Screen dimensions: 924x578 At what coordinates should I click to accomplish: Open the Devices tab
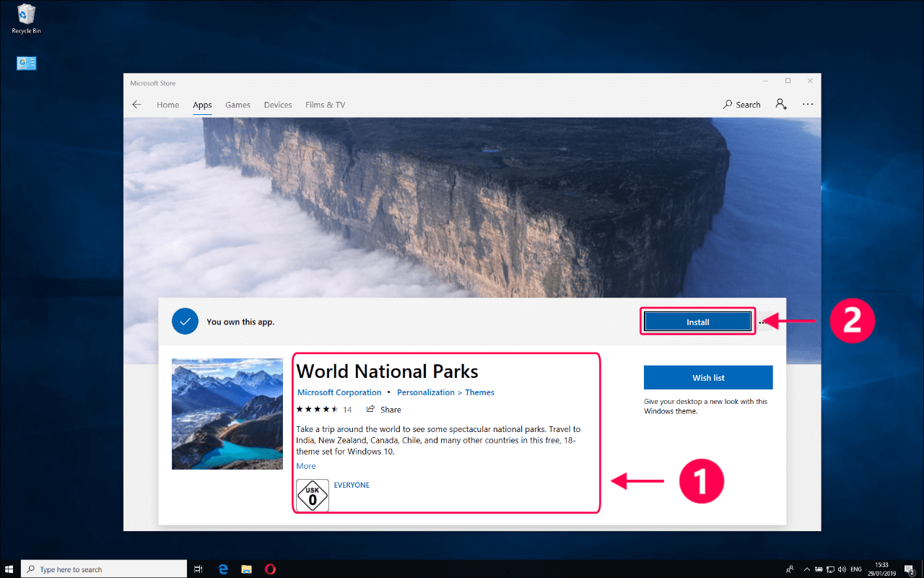coord(278,105)
